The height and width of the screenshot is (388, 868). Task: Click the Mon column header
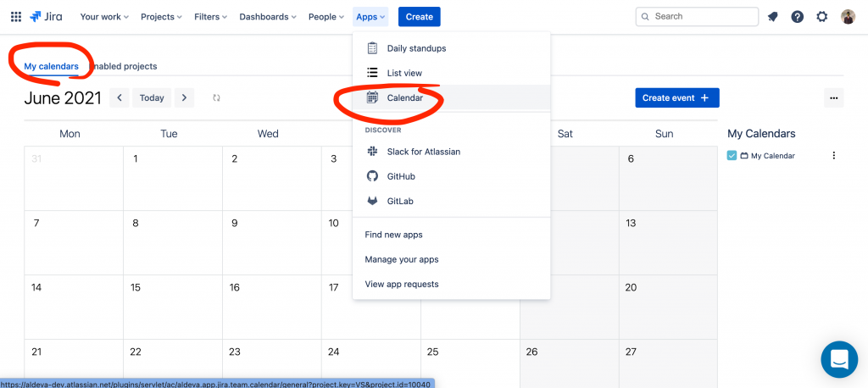pos(70,133)
